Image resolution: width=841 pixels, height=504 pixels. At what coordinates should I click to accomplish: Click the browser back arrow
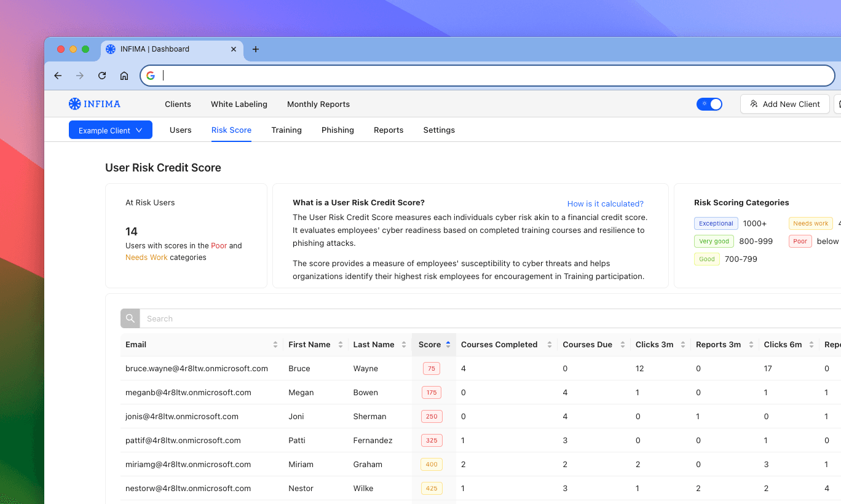(x=58, y=75)
